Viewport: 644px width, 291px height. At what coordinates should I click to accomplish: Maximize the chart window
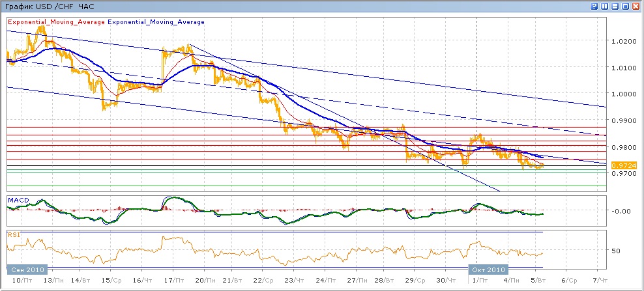click(x=626, y=6)
